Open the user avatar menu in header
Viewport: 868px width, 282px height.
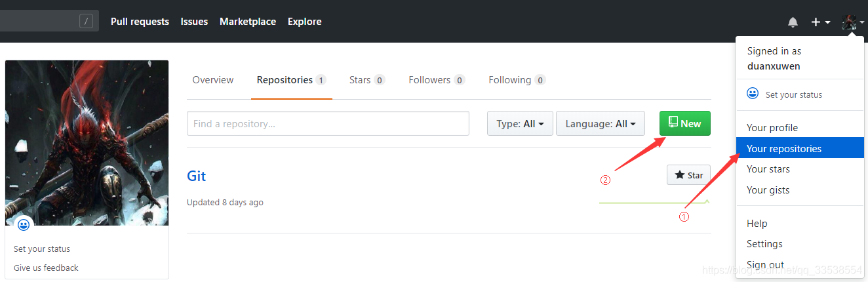[853, 22]
